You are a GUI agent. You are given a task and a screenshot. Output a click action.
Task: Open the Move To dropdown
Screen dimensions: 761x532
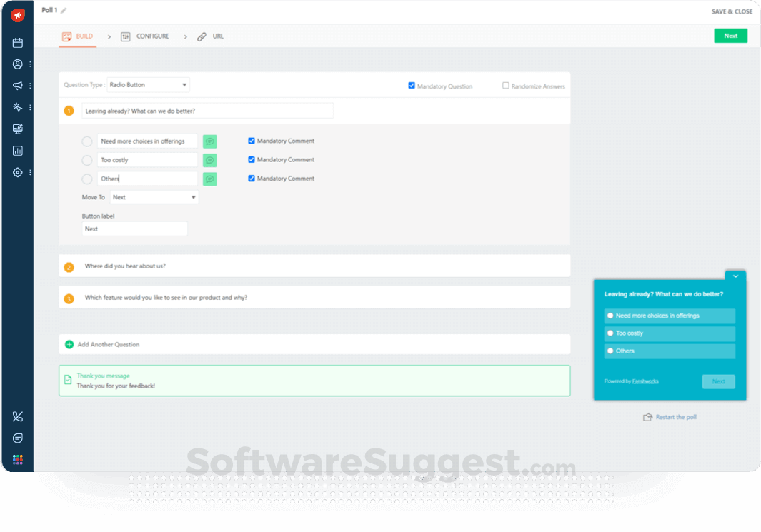(x=154, y=197)
